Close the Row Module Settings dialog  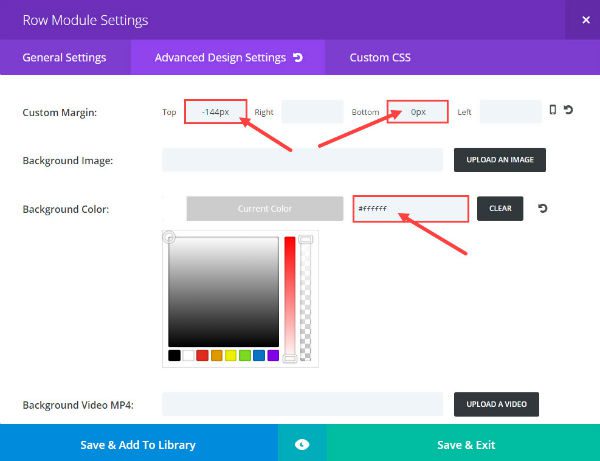[x=585, y=19]
